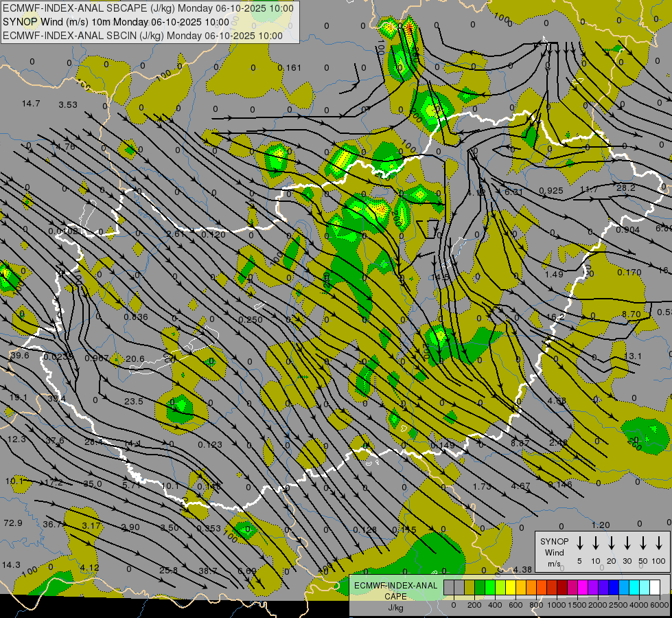Click the 5 m/s wind arrow in legend
Screen dimensions: 672x618
point(580,543)
